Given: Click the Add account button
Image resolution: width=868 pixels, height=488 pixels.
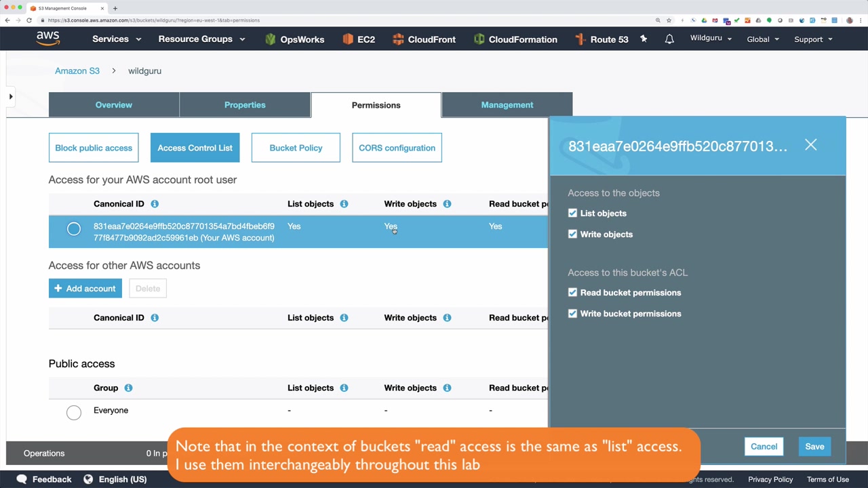Looking at the screenshot, I should point(85,289).
